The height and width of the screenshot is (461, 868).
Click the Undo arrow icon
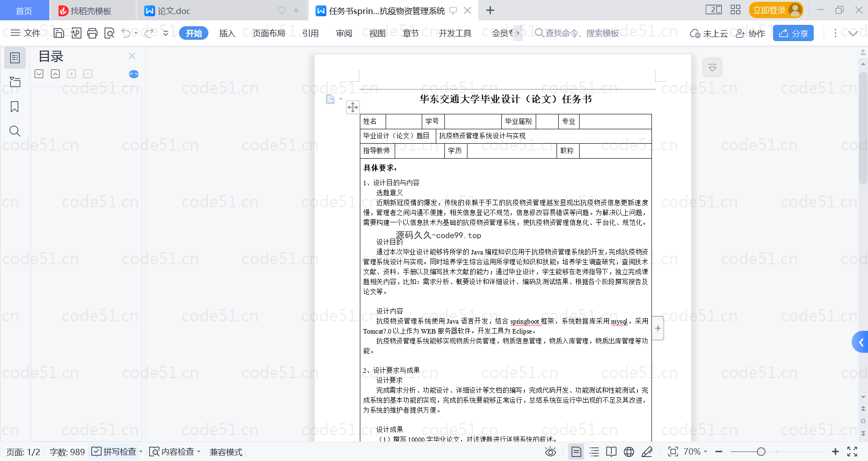[x=126, y=33]
